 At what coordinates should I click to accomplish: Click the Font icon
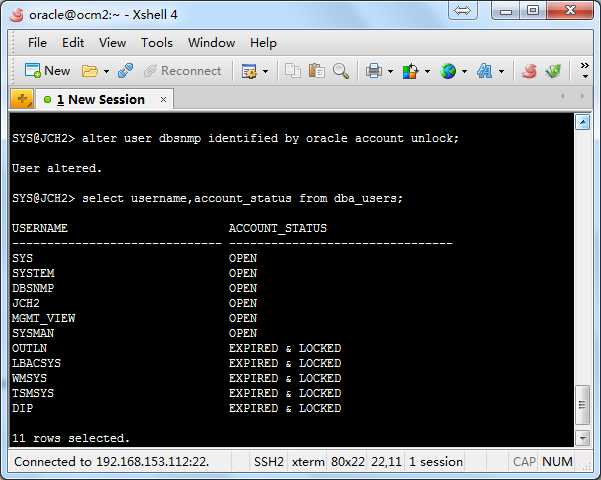click(484, 71)
